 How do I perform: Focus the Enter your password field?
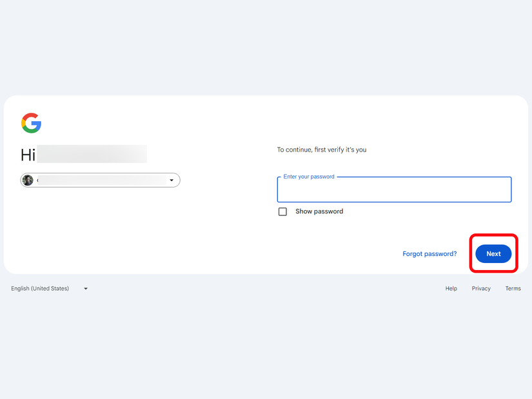point(393,190)
